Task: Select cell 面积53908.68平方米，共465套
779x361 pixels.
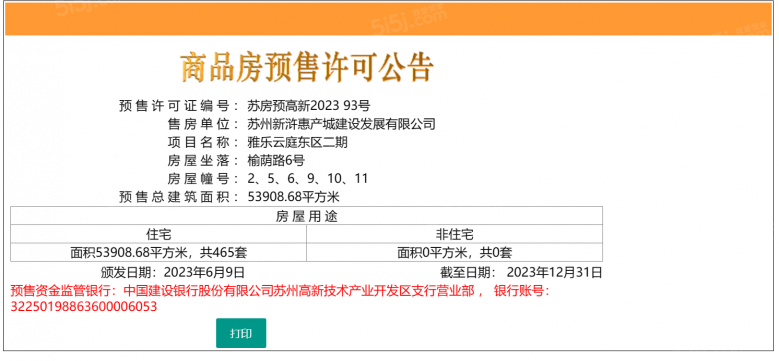Action: tap(158, 253)
